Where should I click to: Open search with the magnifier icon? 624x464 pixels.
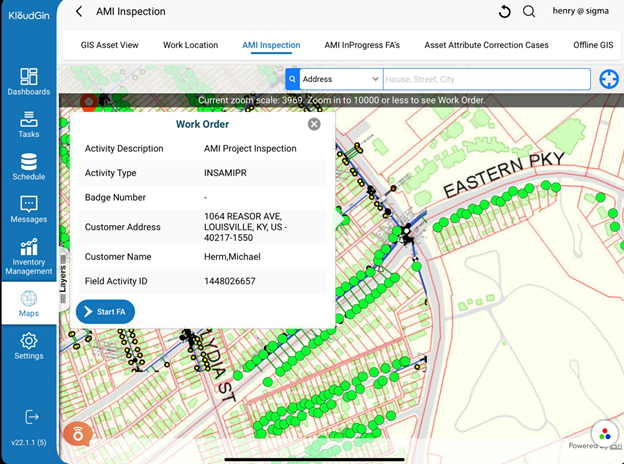pyautogui.click(x=529, y=12)
